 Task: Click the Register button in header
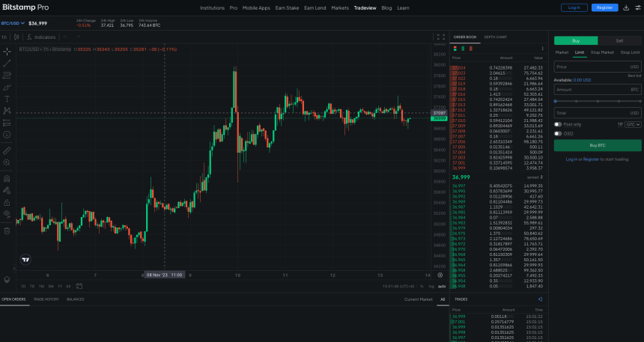(x=604, y=7)
